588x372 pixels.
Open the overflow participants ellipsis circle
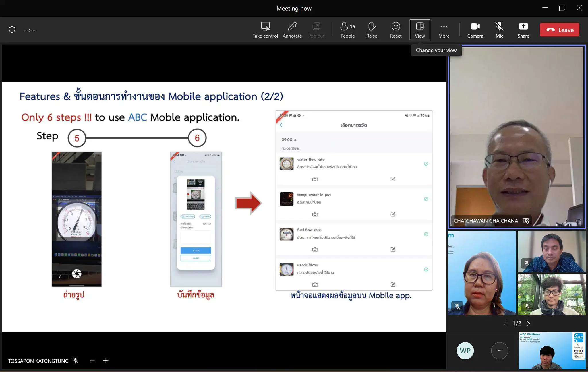click(500, 350)
